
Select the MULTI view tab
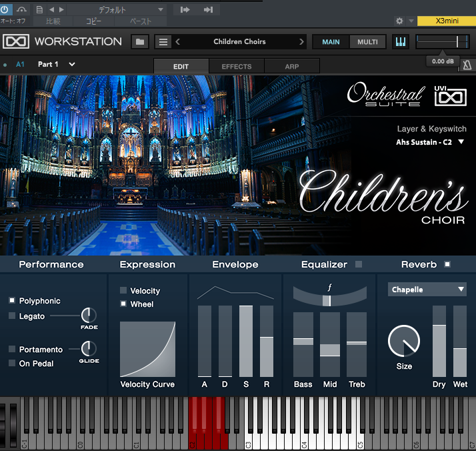pos(367,42)
